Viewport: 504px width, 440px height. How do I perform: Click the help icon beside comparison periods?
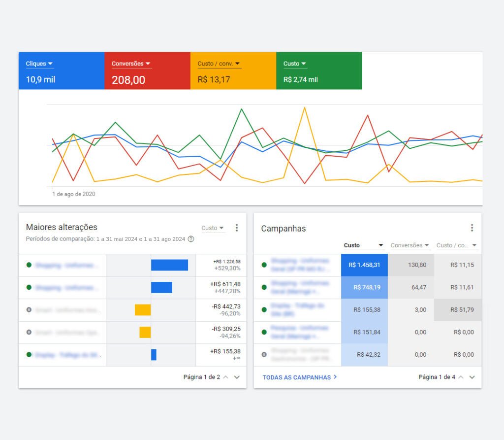point(191,239)
